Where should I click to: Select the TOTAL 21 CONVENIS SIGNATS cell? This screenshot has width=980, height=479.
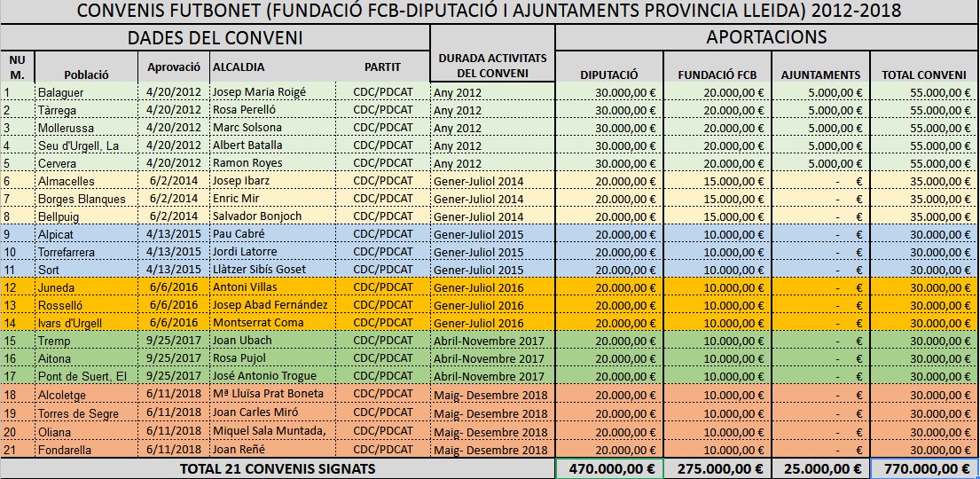point(278,468)
